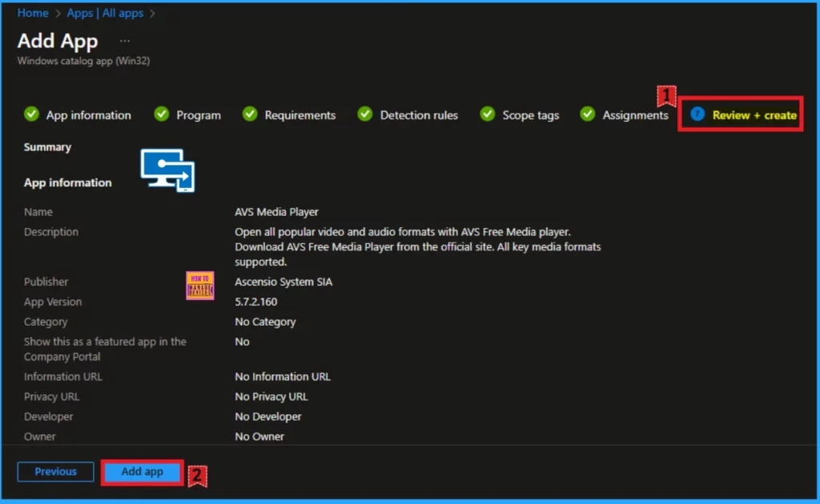The width and height of the screenshot is (820, 504).
Task: Click the No Information URL value
Action: pyautogui.click(x=283, y=377)
